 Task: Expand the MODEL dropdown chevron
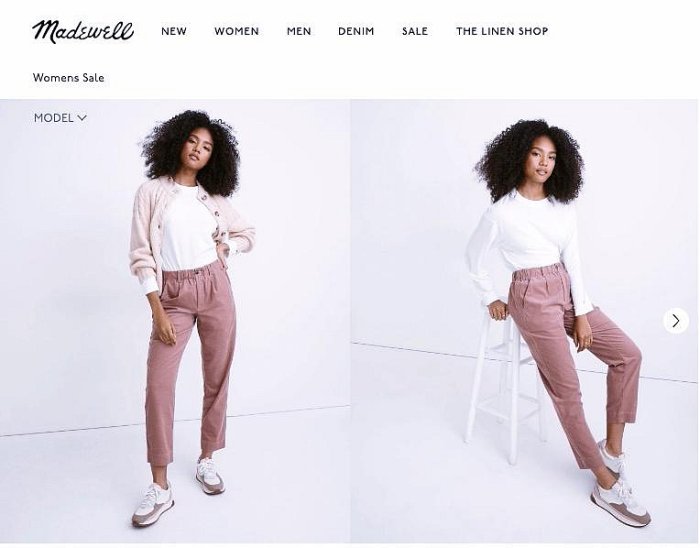82,118
